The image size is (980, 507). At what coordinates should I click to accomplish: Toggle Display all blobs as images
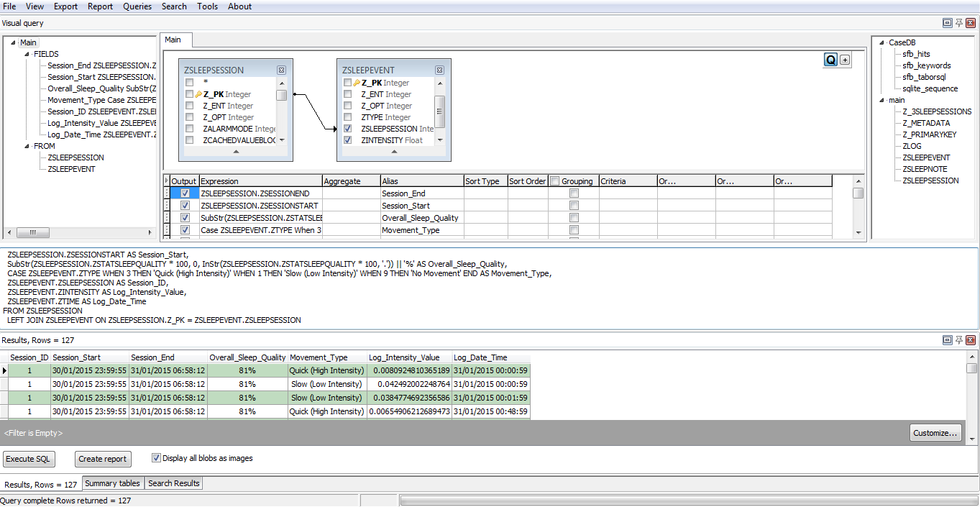[x=157, y=458]
